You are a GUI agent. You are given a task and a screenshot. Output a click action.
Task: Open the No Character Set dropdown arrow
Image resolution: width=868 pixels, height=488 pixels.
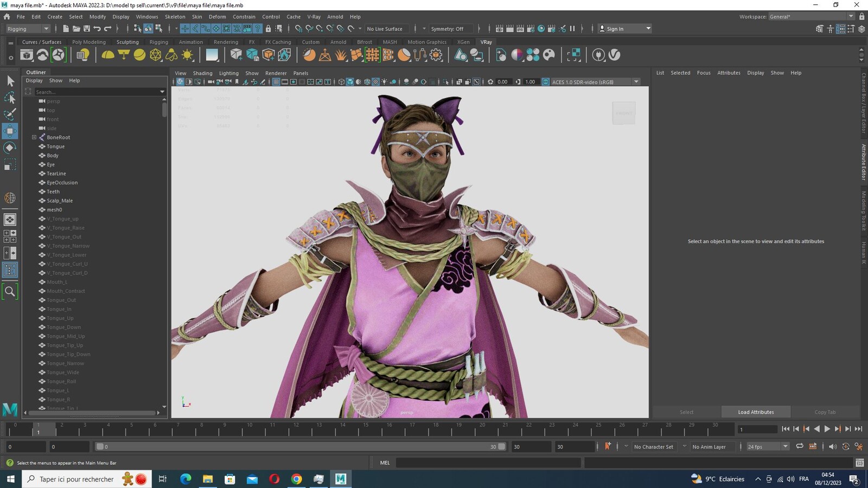626,447
